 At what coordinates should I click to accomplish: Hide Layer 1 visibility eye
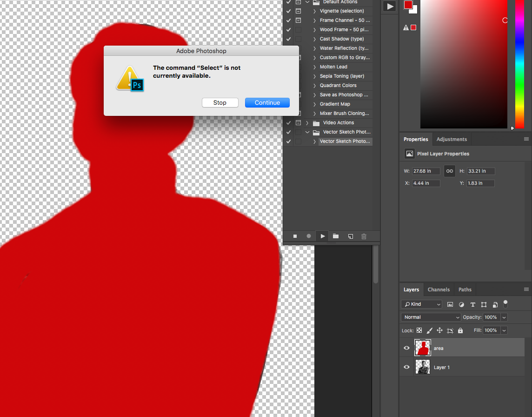(406, 367)
